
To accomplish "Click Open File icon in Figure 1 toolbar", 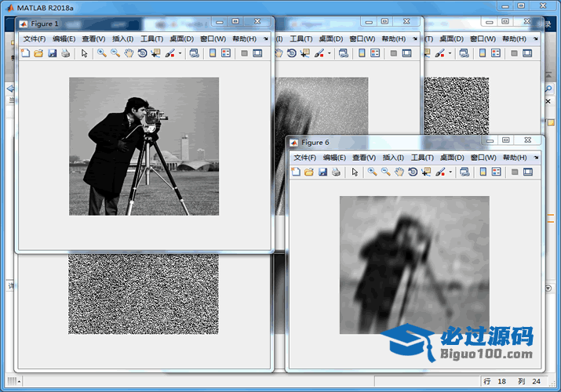I will (38, 53).
